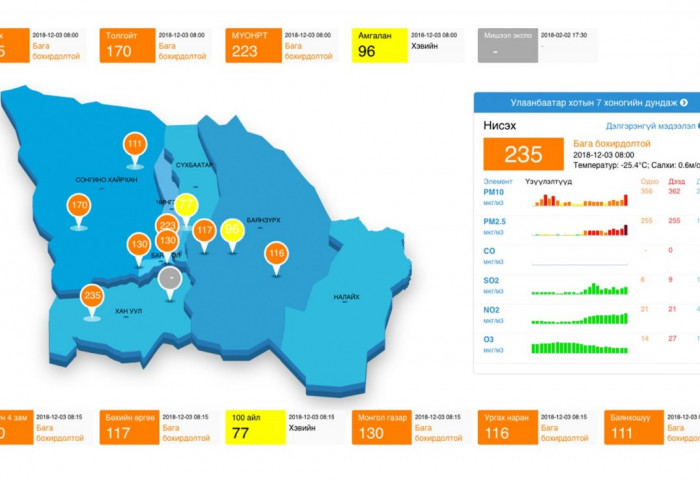
Task: Click the Нисэх station title
Action: click(500, 125)
